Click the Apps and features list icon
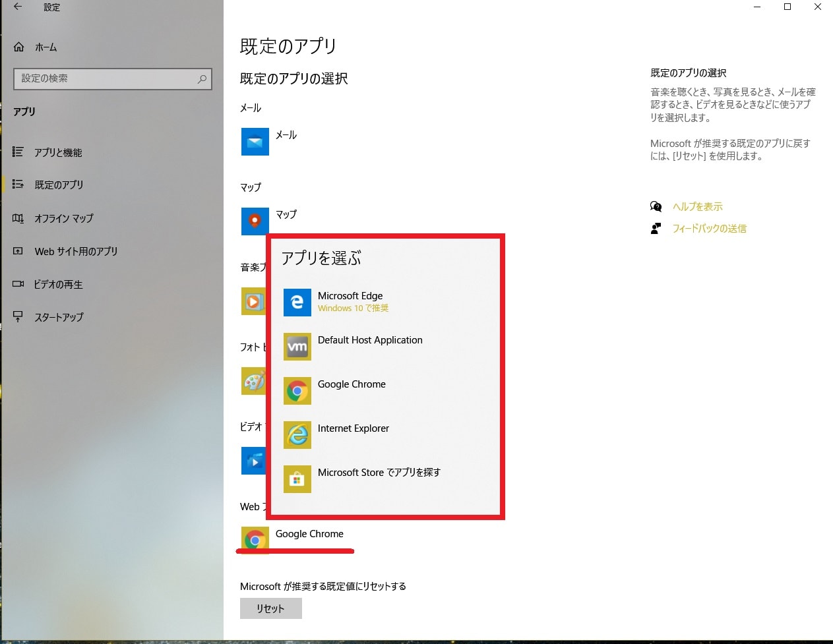The image size is (833, 644). 18,152
